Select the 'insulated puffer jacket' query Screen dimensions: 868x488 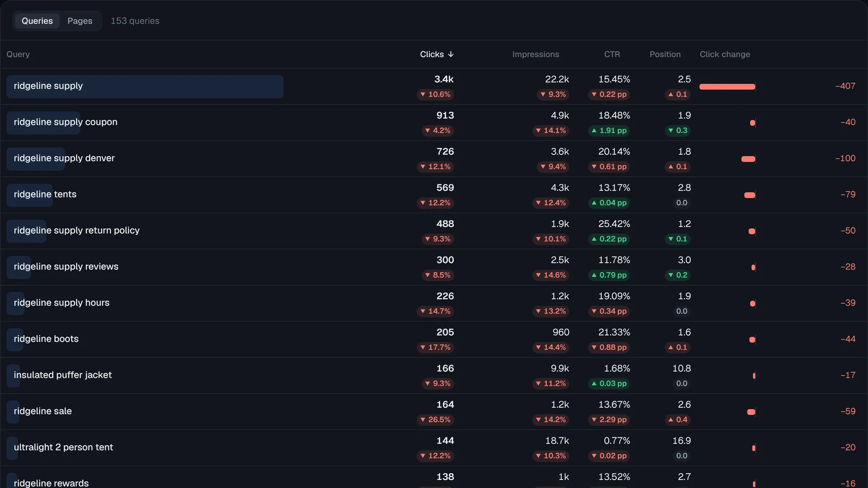(63, 375)
